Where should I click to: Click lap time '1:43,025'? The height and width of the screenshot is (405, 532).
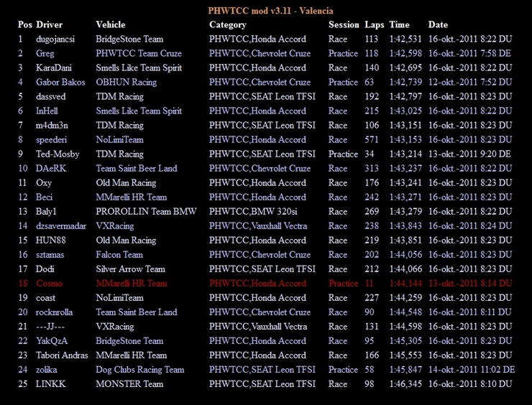coord(405,111)
